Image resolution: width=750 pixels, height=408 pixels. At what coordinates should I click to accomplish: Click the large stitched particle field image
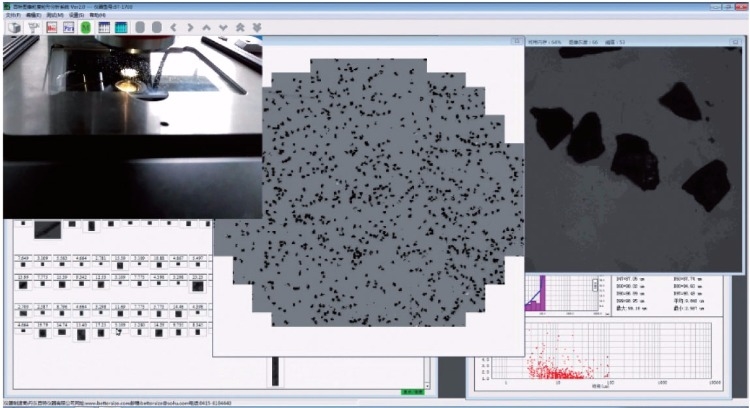[370, 200]
